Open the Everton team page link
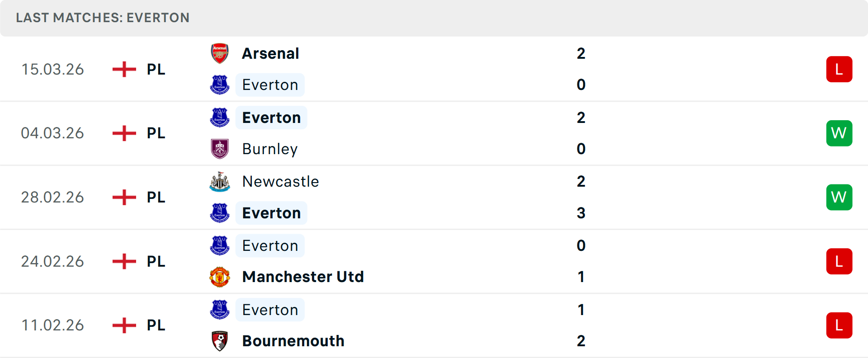Image resolution: width=868 pixels, height=358 pixels. (x=270, y=85)
